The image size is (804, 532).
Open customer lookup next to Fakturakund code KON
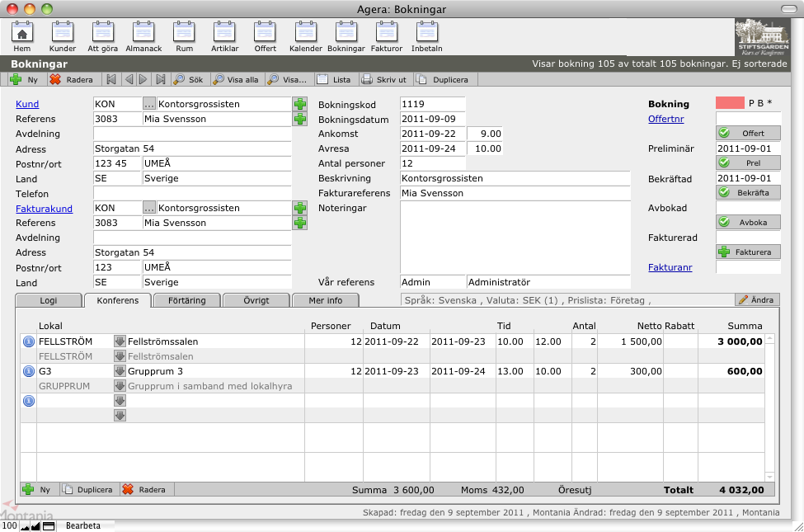[148, 209]
